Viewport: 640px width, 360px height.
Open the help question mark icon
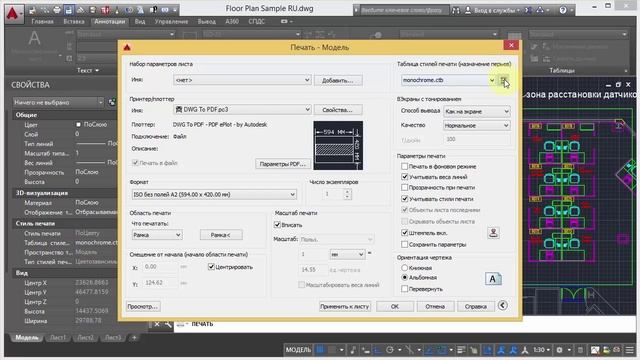click(x=563, y=10)
